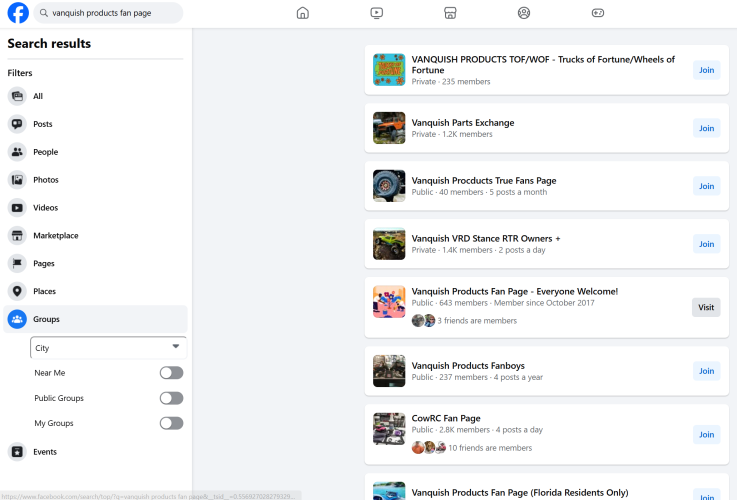737x500 pixels.
Task: Click the Posts filter label
Action: click(x=43, y=124)
